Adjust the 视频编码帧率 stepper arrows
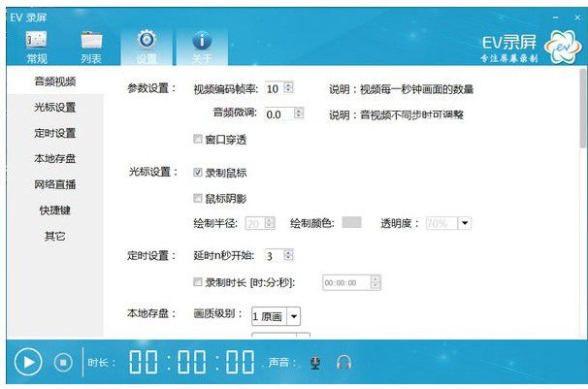This screenshot has height=389, width=588. coord(288,87)
